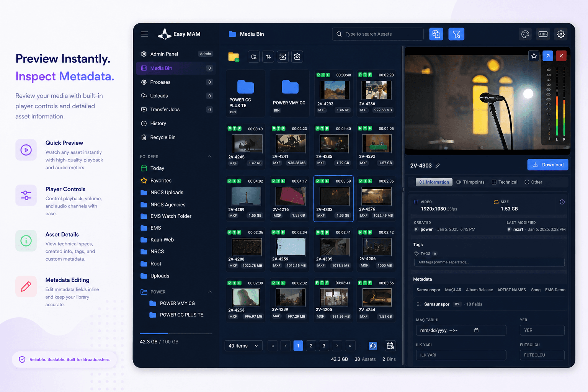588x392 pixels.
Task: Switch to the Trimpoints tab
Action: coord(470,182)
